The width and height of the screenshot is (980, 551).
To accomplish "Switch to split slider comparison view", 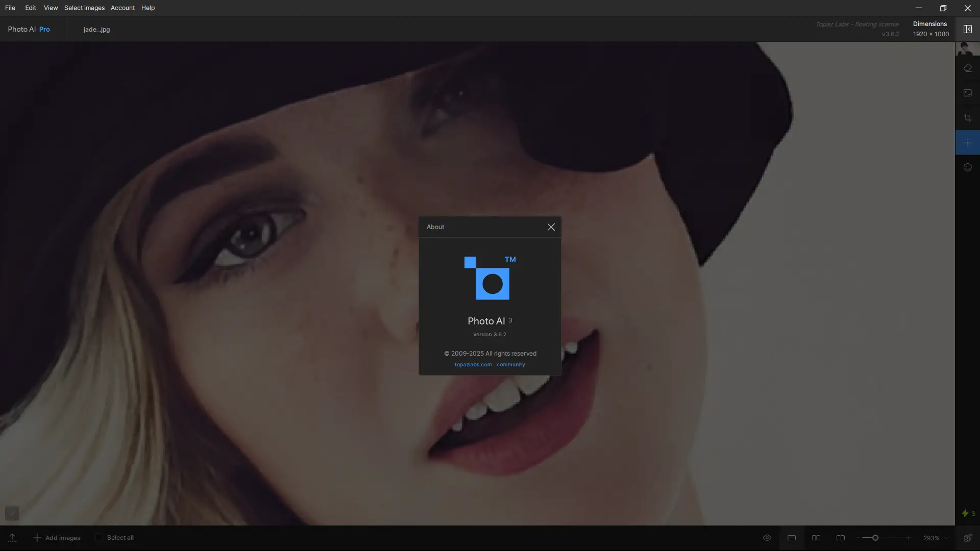I will coord(841,538).
